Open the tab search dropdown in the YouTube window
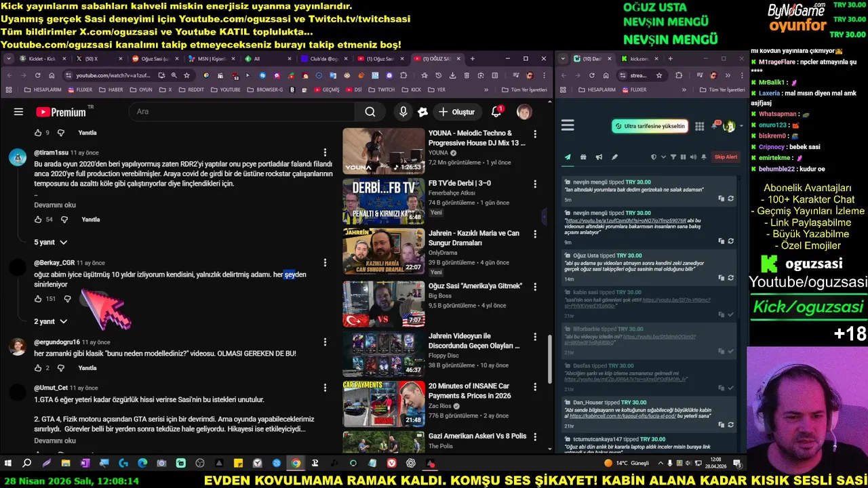The height and width of the screenshot is (488, 868). [x=9, y=59]
